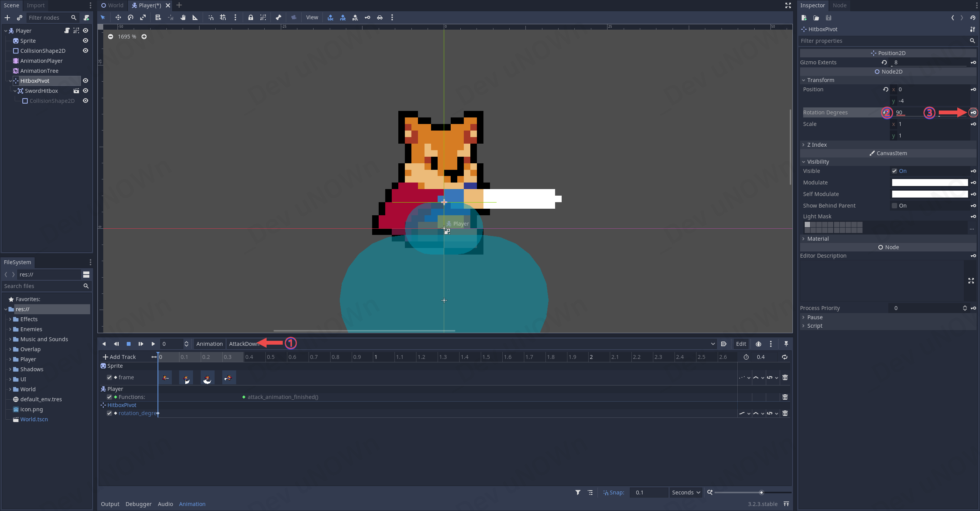980x511 pixels.
Task: Click the Modulate white color swatch
Action: pos(929,183)
